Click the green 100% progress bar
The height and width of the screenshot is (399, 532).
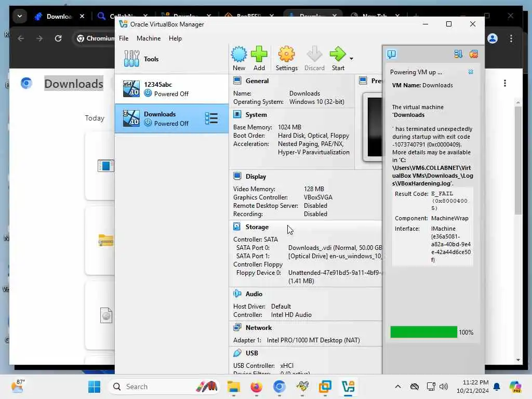point(423,332)
